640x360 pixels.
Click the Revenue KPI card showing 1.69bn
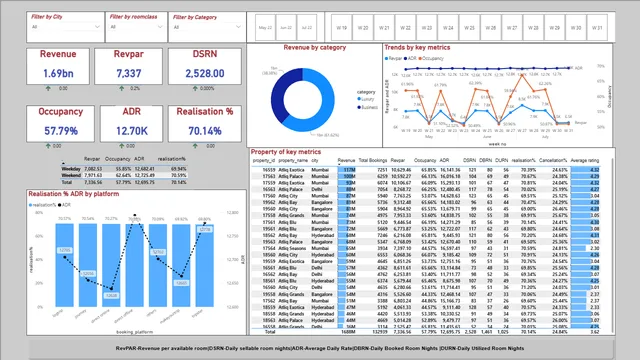click(x=58, y=66)
